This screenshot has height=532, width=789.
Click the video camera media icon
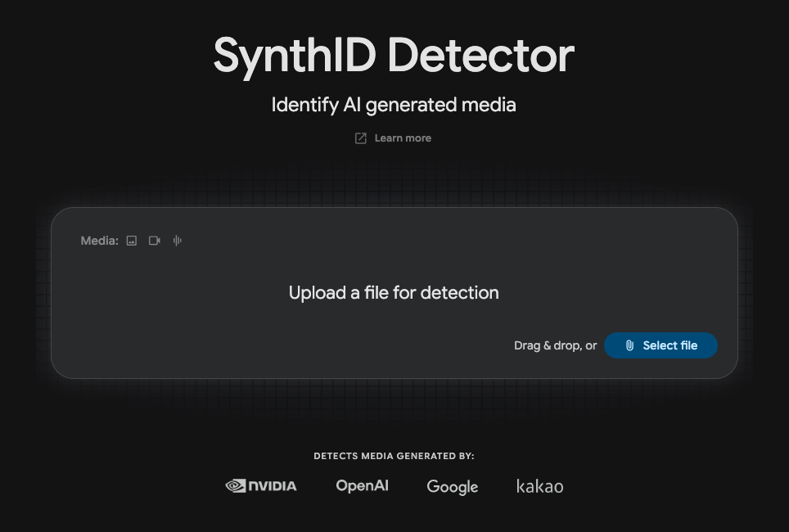click(x=155, y=241)
